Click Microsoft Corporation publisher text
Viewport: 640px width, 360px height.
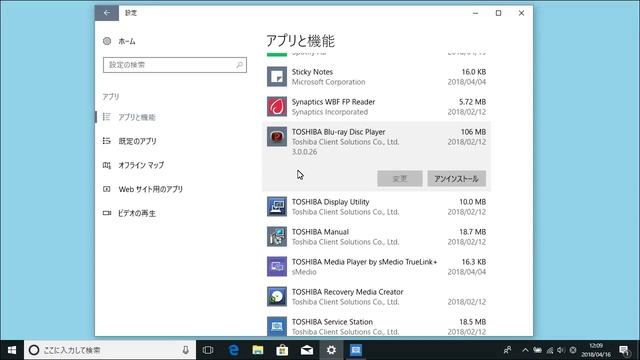tap(328, 82)
